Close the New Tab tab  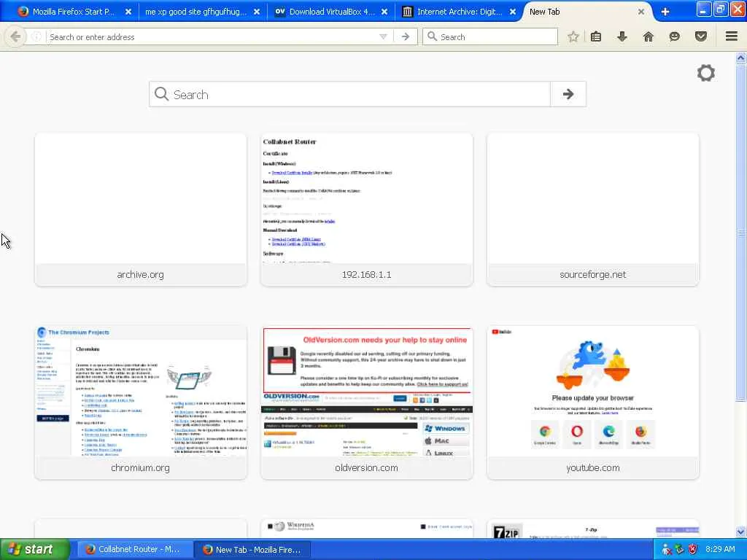[x=641, y=12]
